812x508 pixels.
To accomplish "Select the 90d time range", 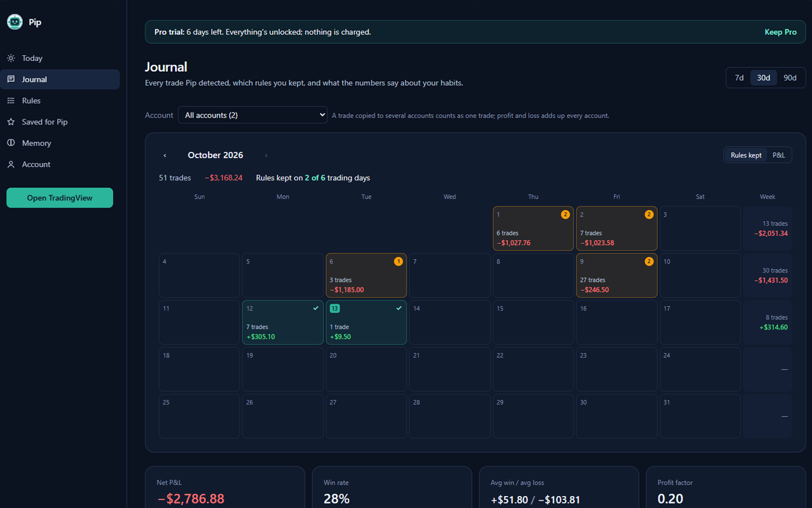I will click(790, 78).
